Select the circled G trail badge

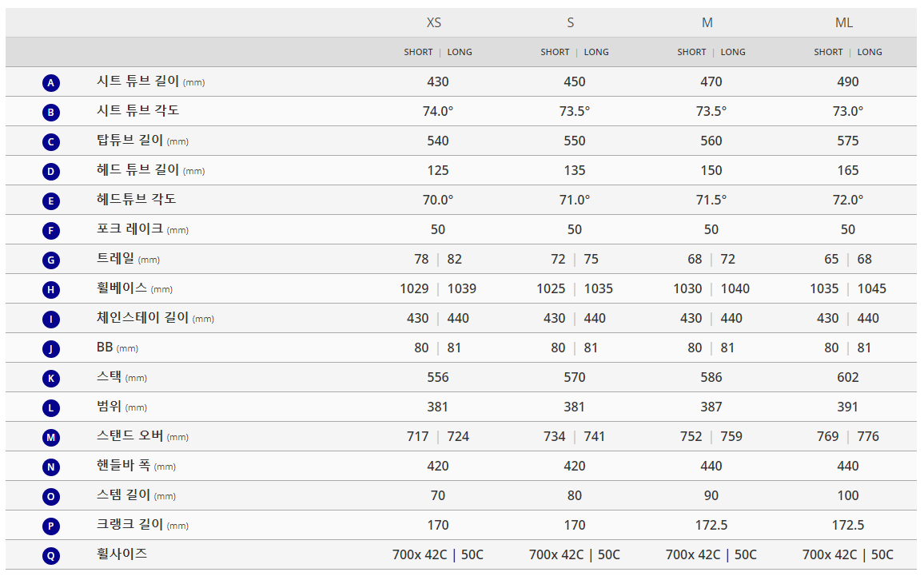click(50, 260)
